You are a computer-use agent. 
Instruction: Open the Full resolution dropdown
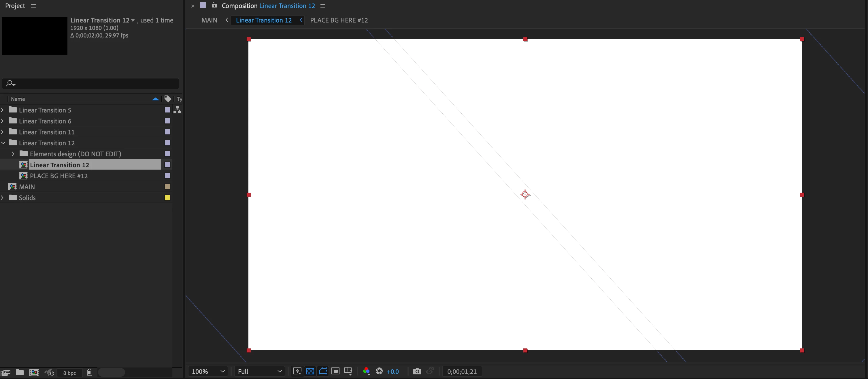259,371
